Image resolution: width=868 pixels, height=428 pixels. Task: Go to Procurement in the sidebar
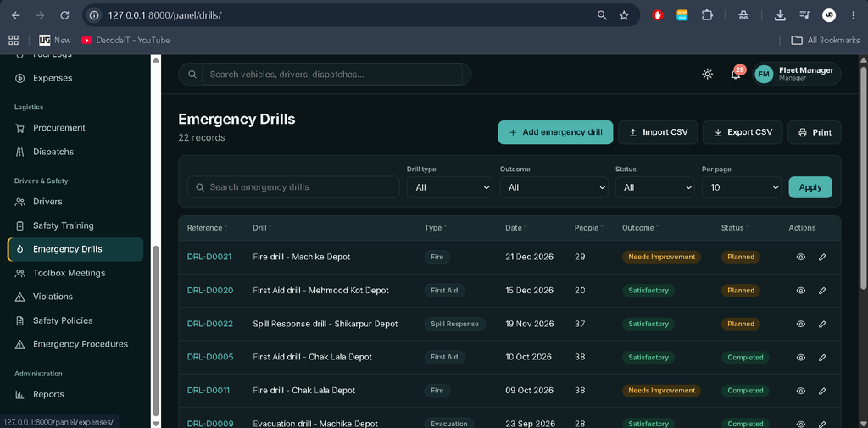(75, 128)
